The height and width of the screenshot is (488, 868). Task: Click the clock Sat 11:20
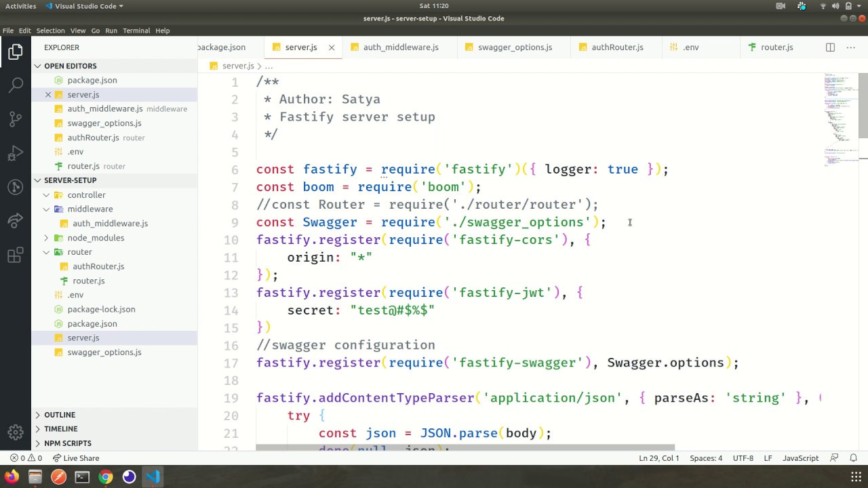[434, 6]
